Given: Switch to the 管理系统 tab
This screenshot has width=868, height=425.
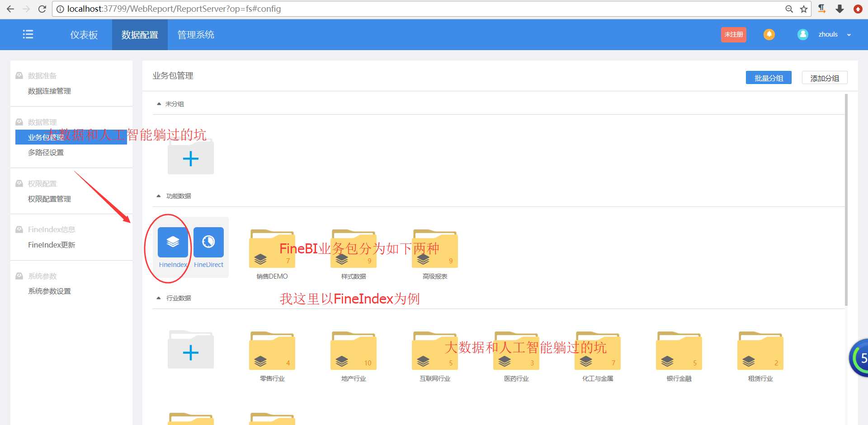Looking at the screenshot, I should (196, 35).
